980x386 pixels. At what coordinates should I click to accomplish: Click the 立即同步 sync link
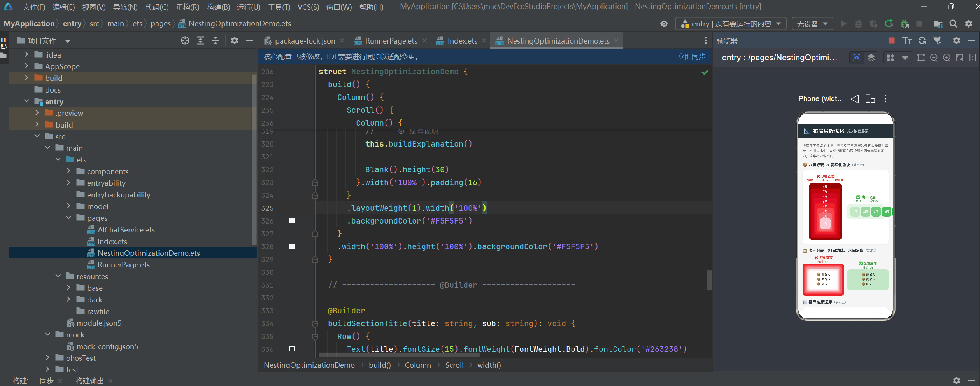pyautogui.click(x=691, y=57)
